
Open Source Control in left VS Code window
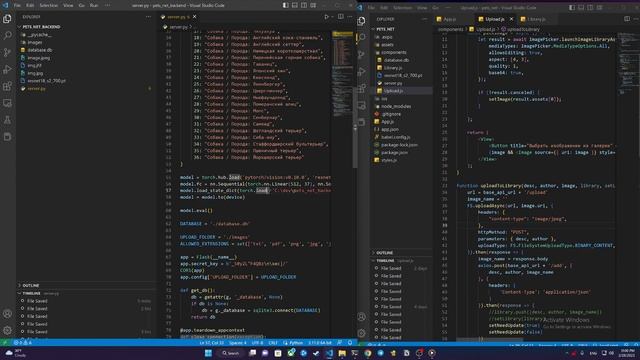pos(7,52)
